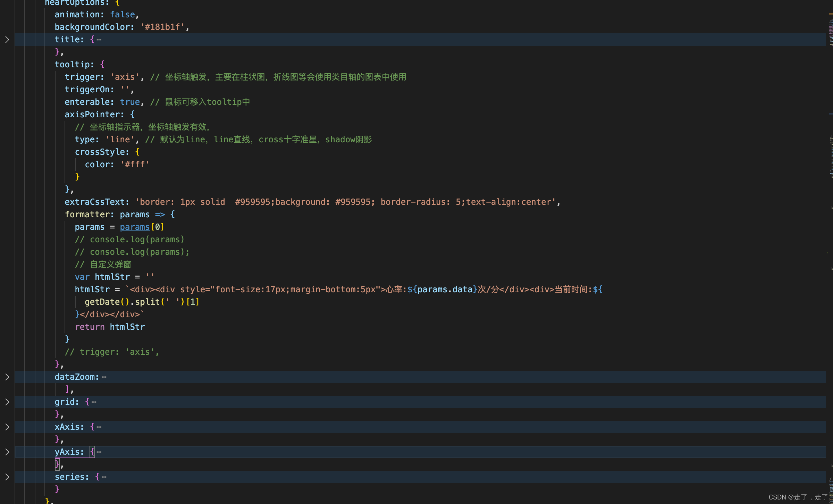The height and width of the screenshot is (504, 833).
Task: Click getDate() function call
Action: [x=107, y=302]
